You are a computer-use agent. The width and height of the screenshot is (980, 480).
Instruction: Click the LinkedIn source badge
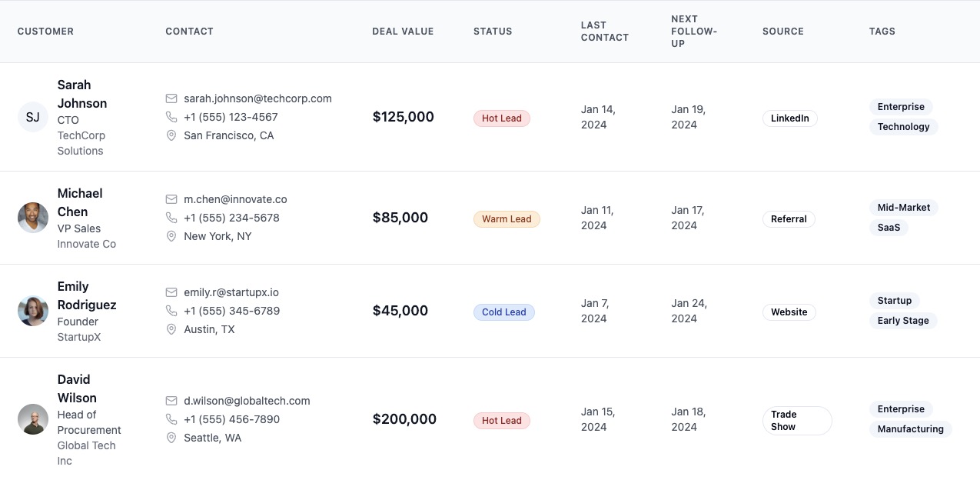[790, 118]
